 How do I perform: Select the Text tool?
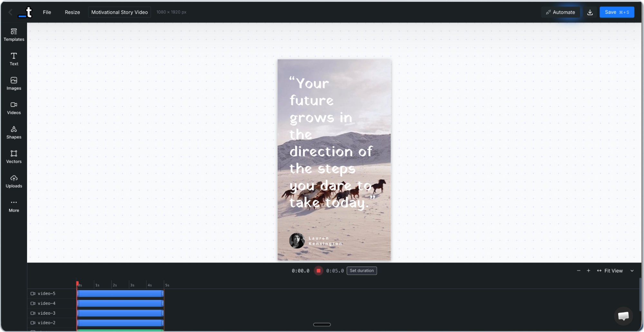click(14, 59)
